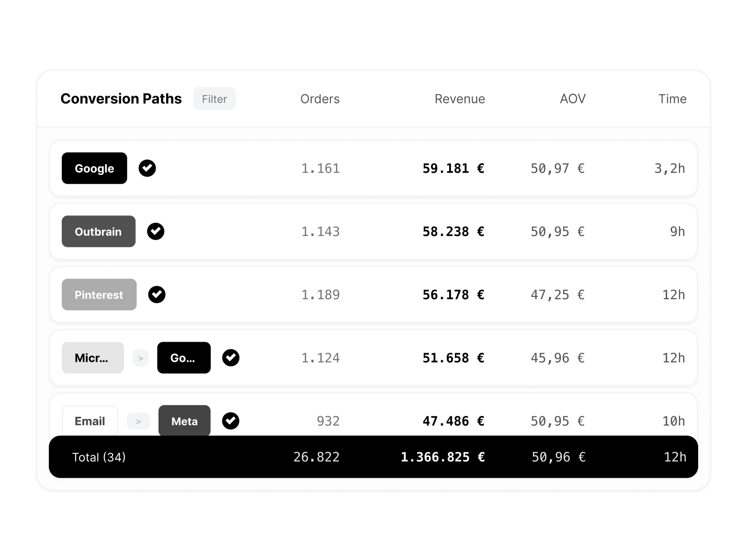Viewport: 747px width, 560px height.
Task: Sort by AOV column header
Action: coord(573,99)
